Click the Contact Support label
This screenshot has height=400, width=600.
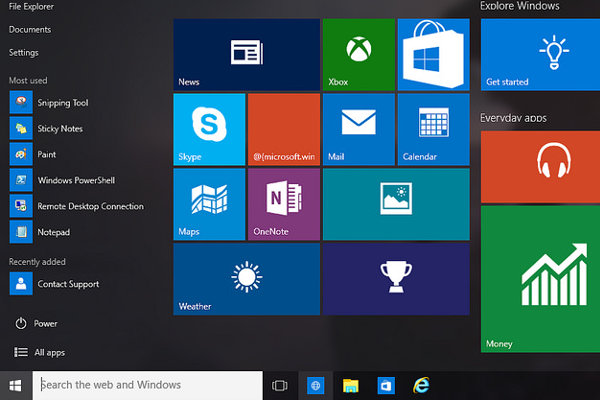point(68,284)
